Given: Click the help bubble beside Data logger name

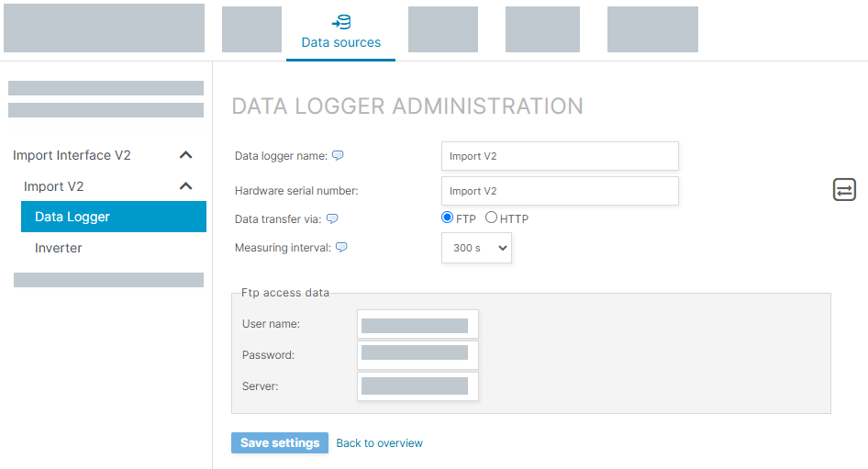Looking at the screenshot, I should click(x=338, y=156).
